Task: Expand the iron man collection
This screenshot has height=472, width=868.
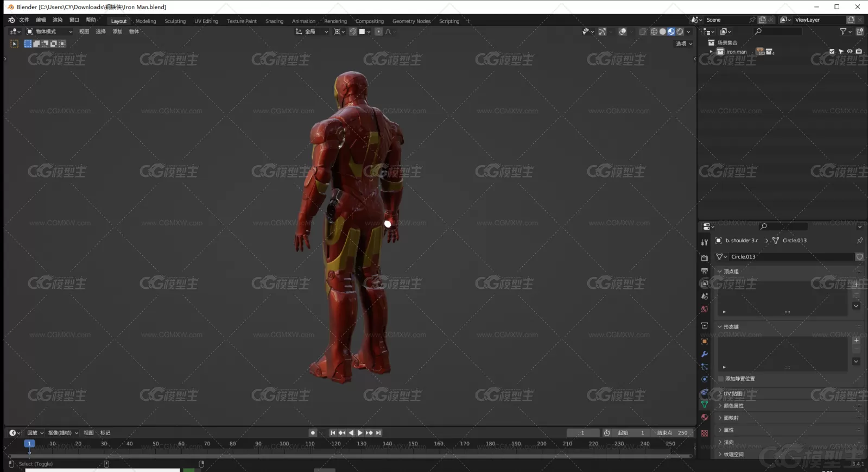Action: click(x=711, y=52)
